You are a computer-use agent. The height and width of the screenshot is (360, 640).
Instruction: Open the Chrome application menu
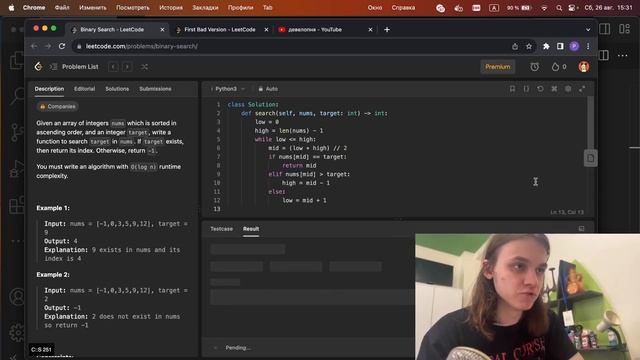[x=34, y=8]
